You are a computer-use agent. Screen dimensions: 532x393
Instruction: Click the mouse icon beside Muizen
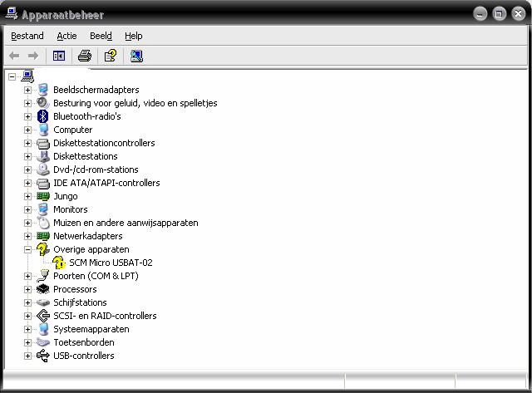pos(43,223)
